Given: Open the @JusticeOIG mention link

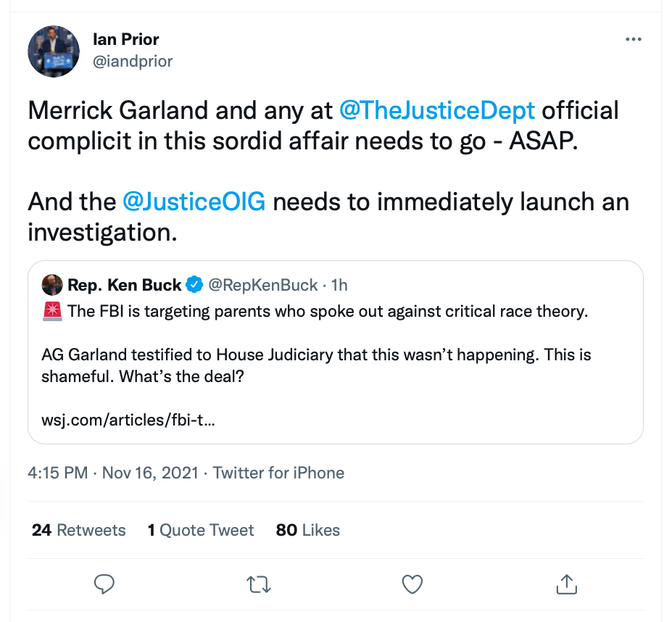Looking at the screenshot, I should (x=194, y=202).
